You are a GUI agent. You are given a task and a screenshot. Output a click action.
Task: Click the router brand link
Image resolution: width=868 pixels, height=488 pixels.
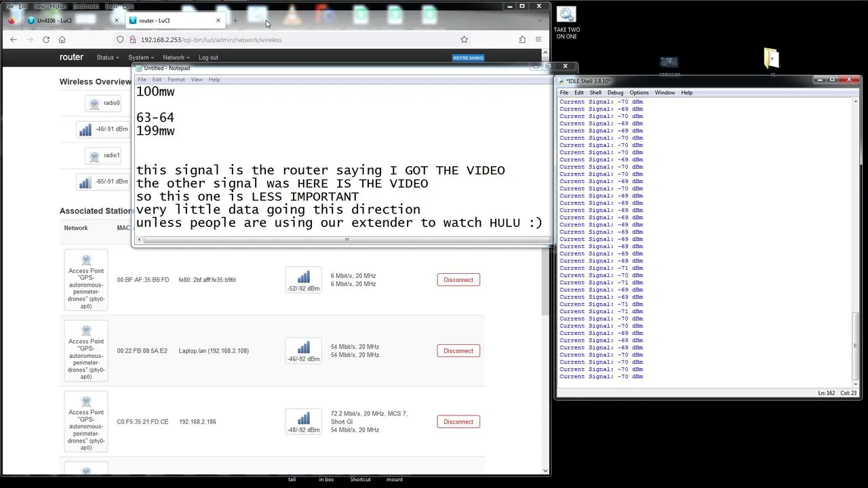point(71,57)
